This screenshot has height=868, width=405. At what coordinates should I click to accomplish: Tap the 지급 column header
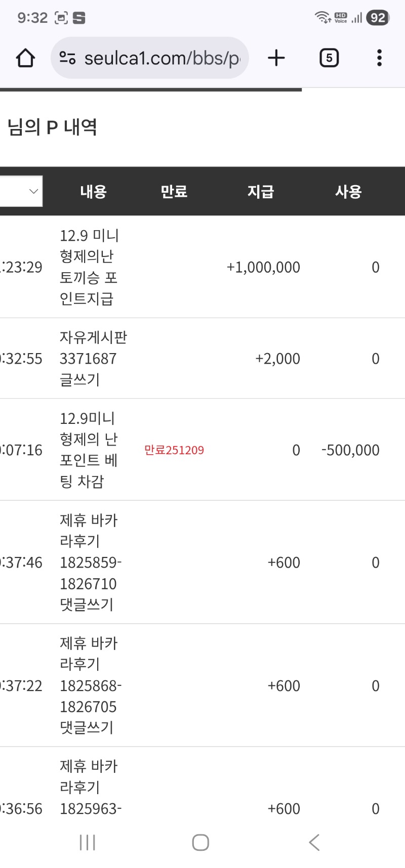coord(260,191)
